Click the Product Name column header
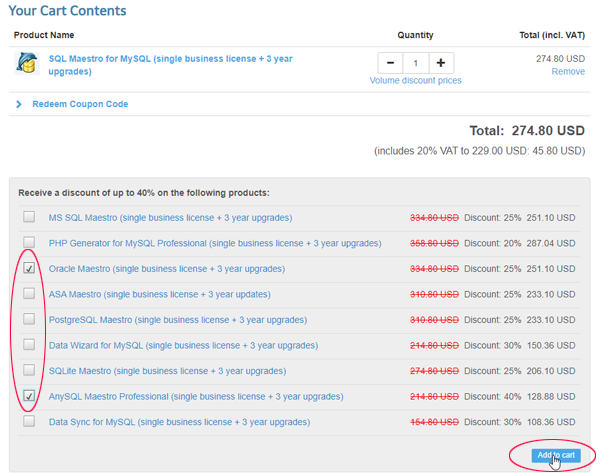The width and height of the screenshot is (600, 473). (44, 35)
